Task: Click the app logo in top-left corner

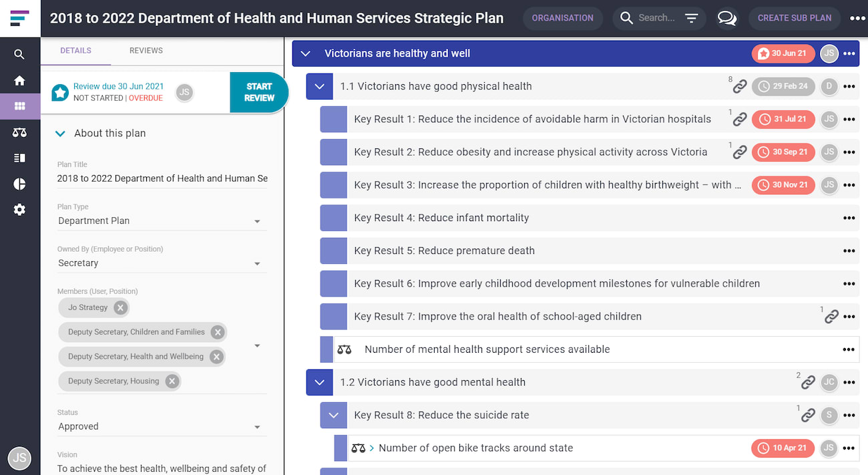Action: 20,18
